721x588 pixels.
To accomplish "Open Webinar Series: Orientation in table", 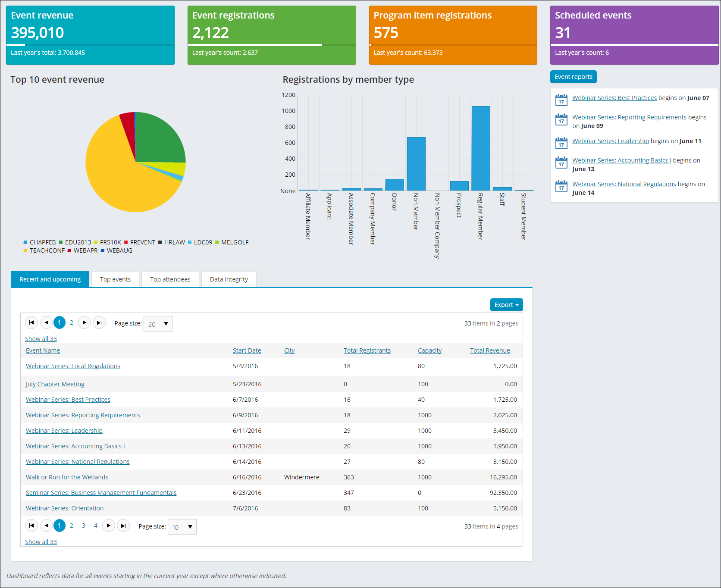I will [x=65, y=508].
